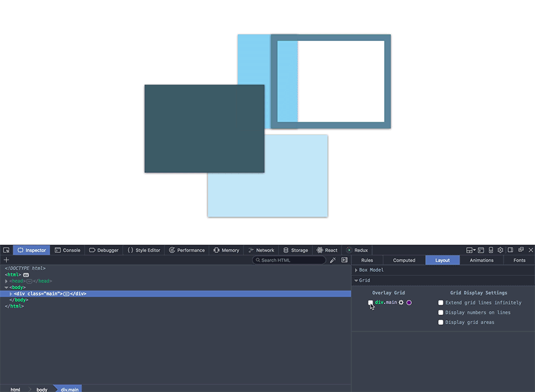This screenshot has width=535, height=392.
Task: Collapse the Grid section
Action: tap(357, 280)
